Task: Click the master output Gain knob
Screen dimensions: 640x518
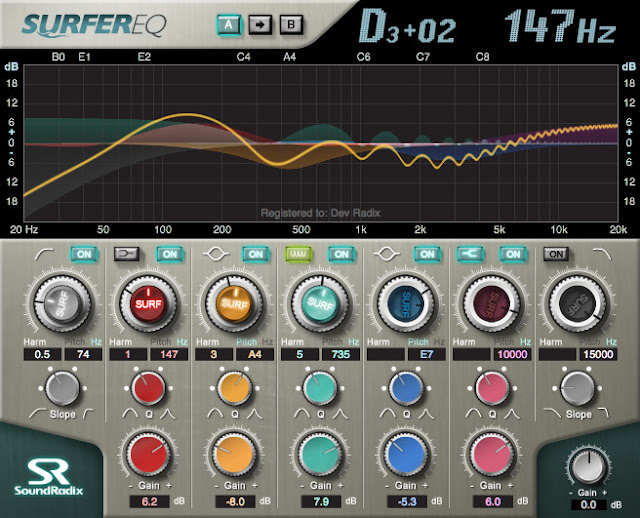Action: tap(588, 466)
